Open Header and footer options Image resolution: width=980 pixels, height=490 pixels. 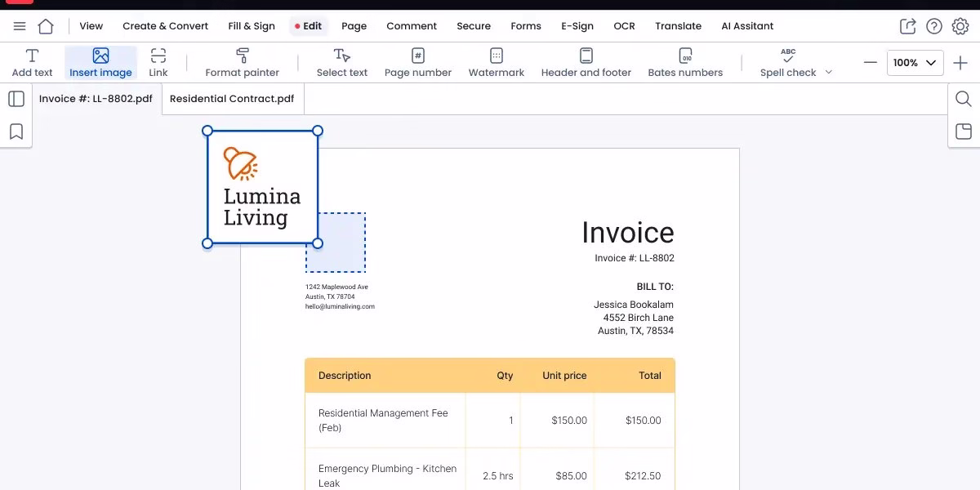[586, 63]
